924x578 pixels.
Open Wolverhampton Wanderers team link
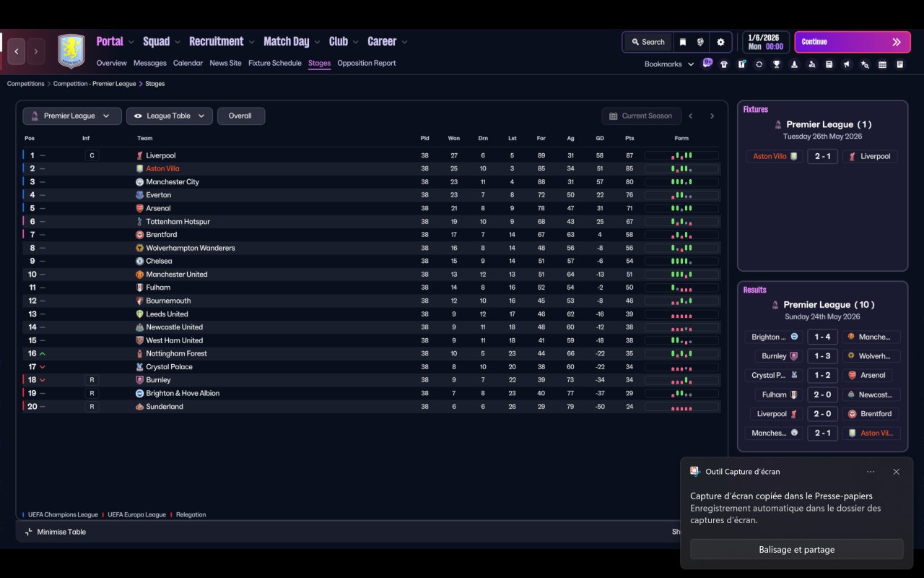[191, 248]
